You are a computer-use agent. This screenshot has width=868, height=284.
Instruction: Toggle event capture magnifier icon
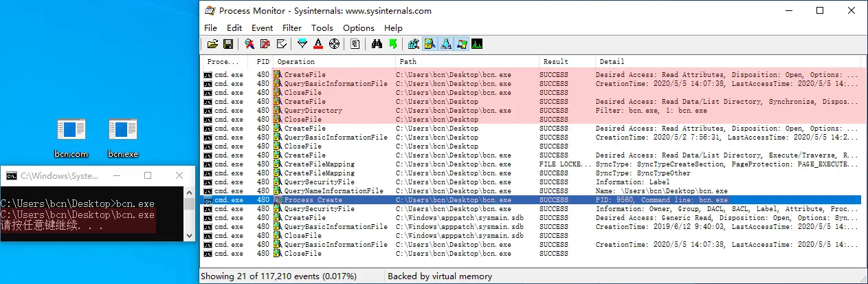point(250,44)
